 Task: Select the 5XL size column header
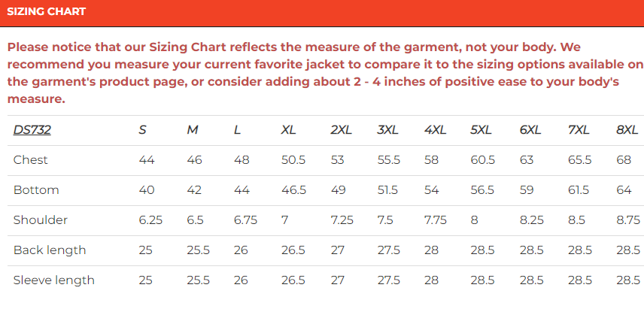coord(481,130)
